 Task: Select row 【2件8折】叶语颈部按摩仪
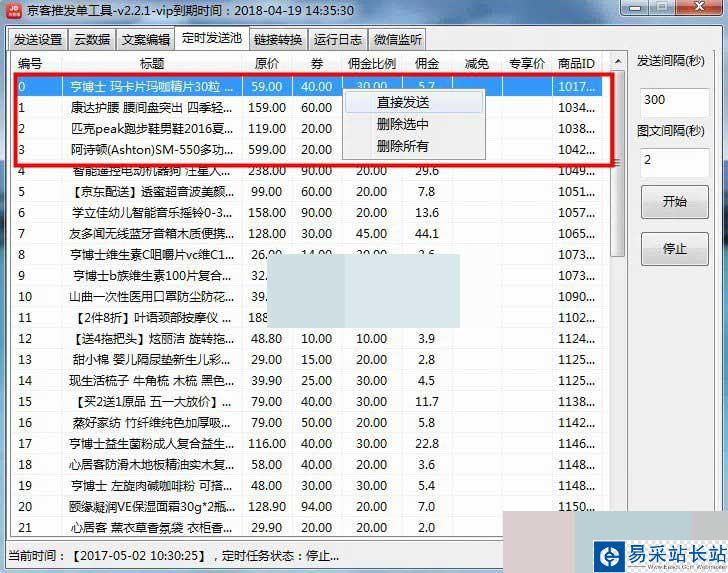pos(309,318)
